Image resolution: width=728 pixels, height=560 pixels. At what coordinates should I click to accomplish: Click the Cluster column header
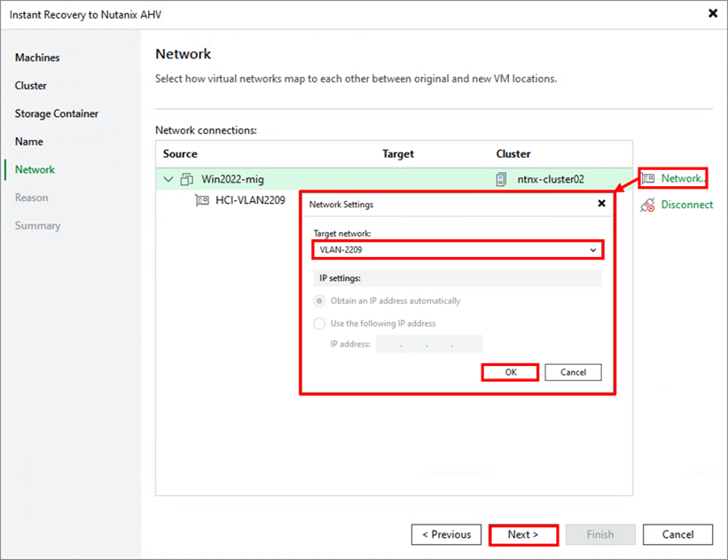click(x=513, y=154)
